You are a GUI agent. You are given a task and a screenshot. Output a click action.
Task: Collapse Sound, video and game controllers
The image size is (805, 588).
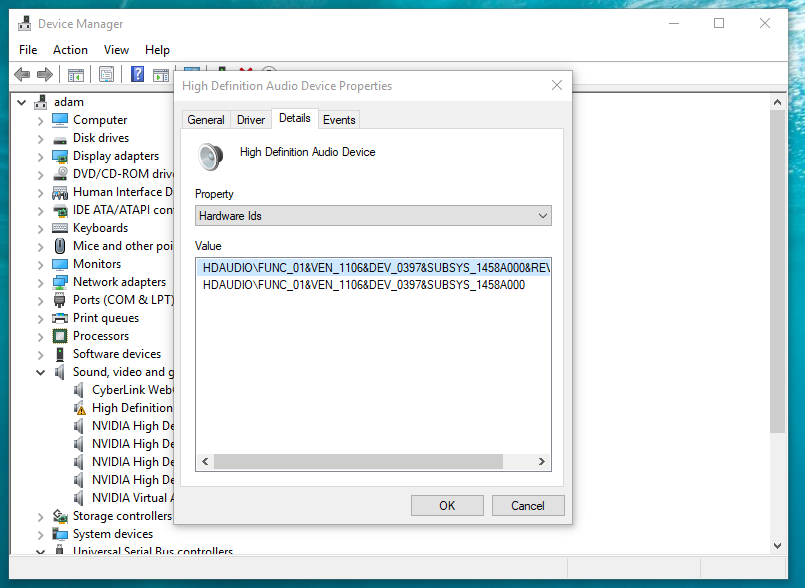click(x=41, y=372)
